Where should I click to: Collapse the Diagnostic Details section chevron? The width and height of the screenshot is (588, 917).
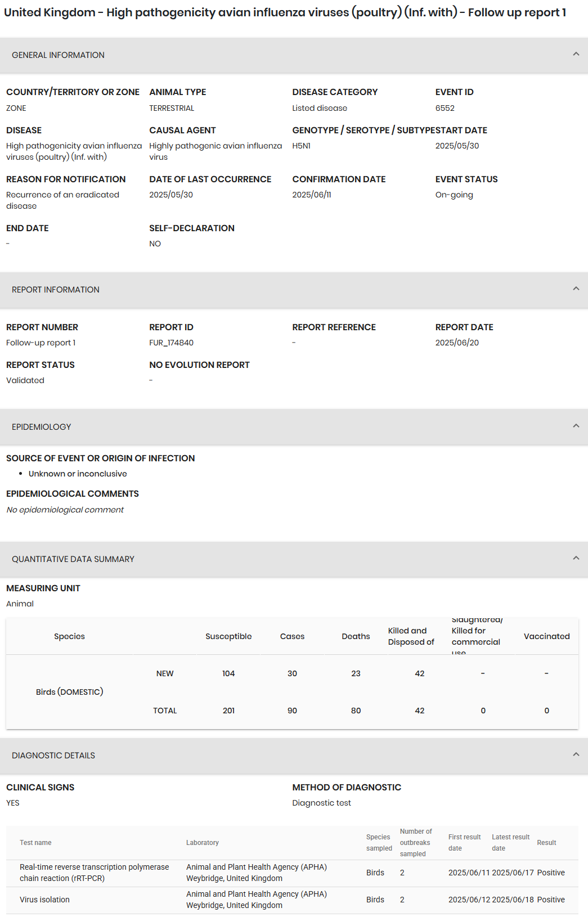[x=576, y=755]
